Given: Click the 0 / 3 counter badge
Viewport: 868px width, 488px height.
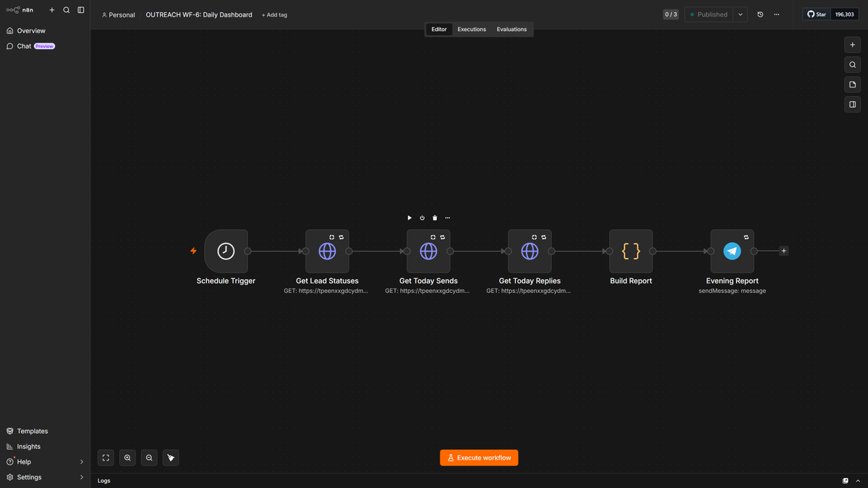Looking at the screenshot, I should pos(671,14).
